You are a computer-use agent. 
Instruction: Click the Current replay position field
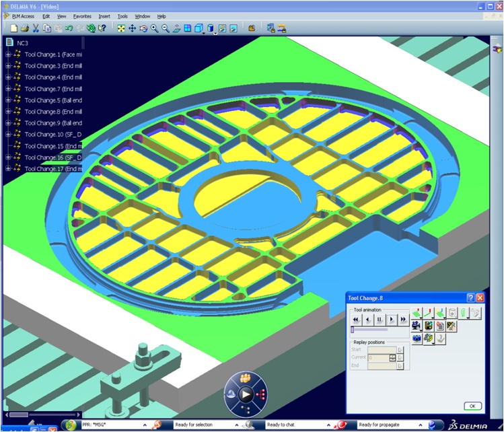[379, 357]
